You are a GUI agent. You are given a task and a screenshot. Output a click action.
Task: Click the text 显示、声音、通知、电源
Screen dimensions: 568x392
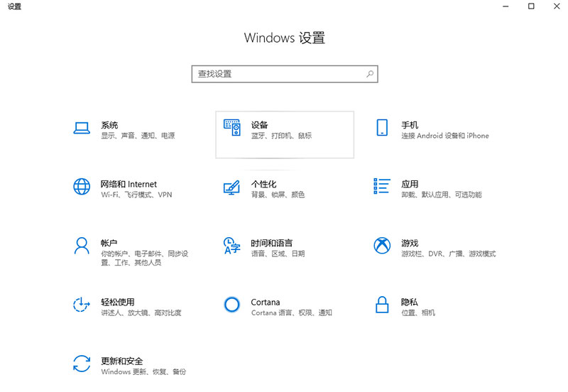click(x=138, y=136)
